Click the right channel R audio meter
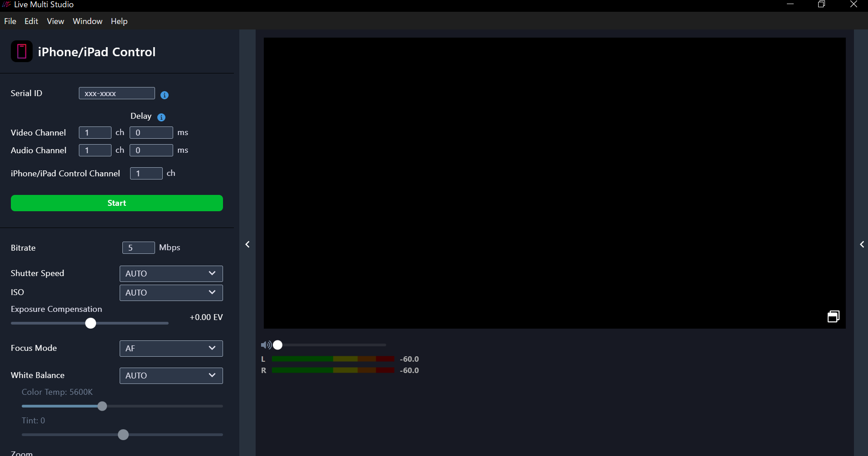 pyautogui.click(x=333, y=370)
